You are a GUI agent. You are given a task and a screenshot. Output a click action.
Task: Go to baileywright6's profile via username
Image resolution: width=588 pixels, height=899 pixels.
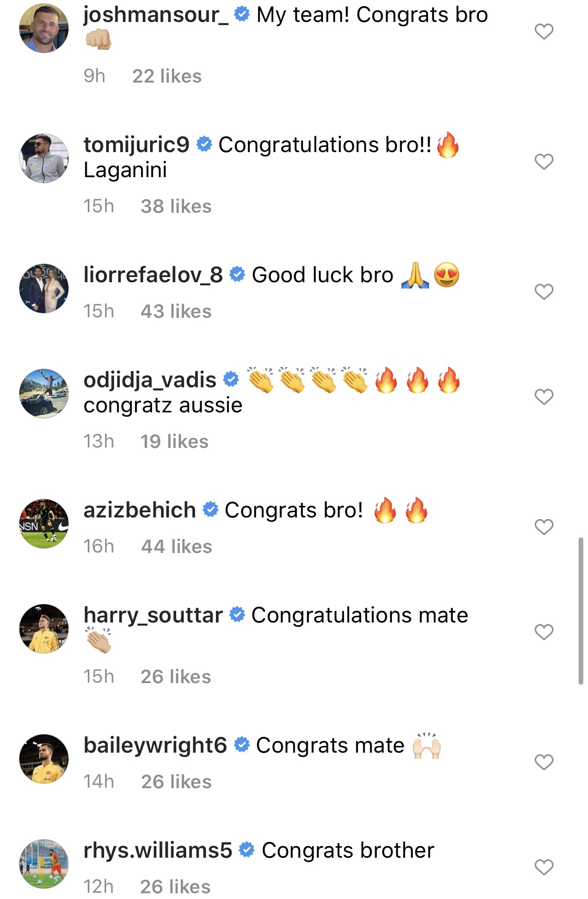pos(155,745)
